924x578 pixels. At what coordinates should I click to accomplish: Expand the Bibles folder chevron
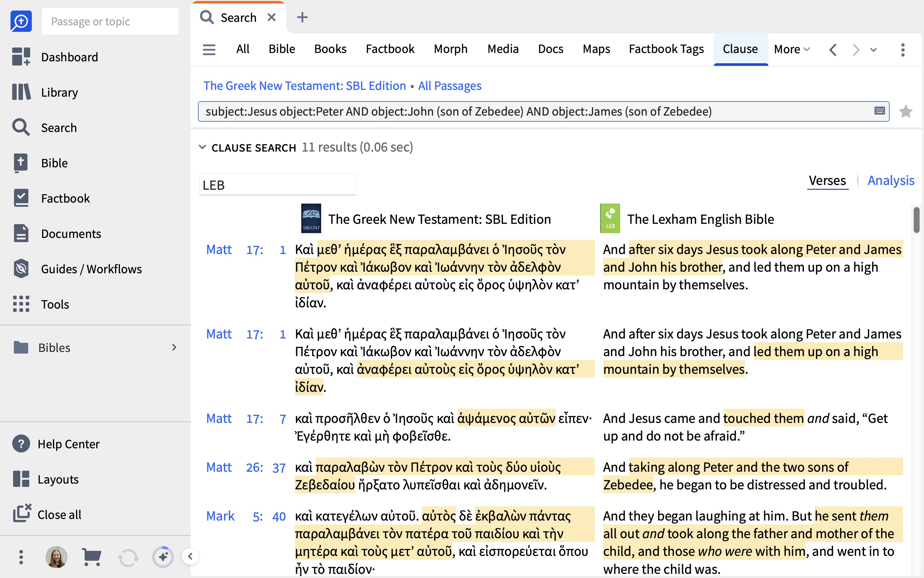[174, 347]
